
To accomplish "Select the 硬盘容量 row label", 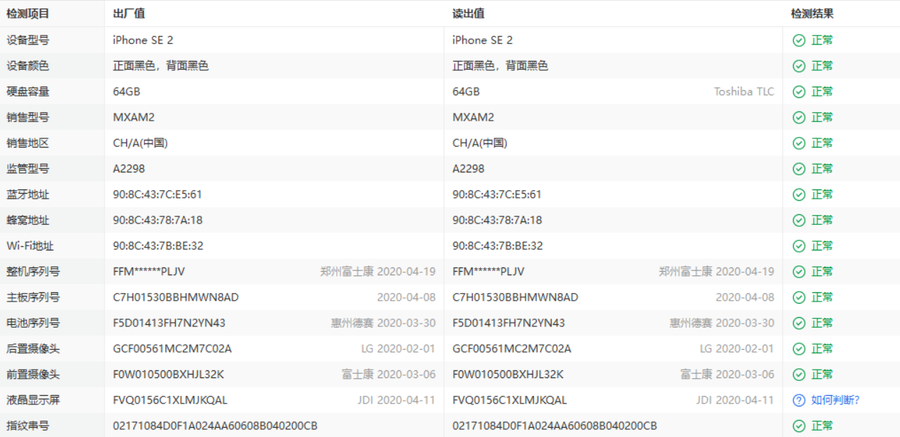I will (x=28, y=92).
